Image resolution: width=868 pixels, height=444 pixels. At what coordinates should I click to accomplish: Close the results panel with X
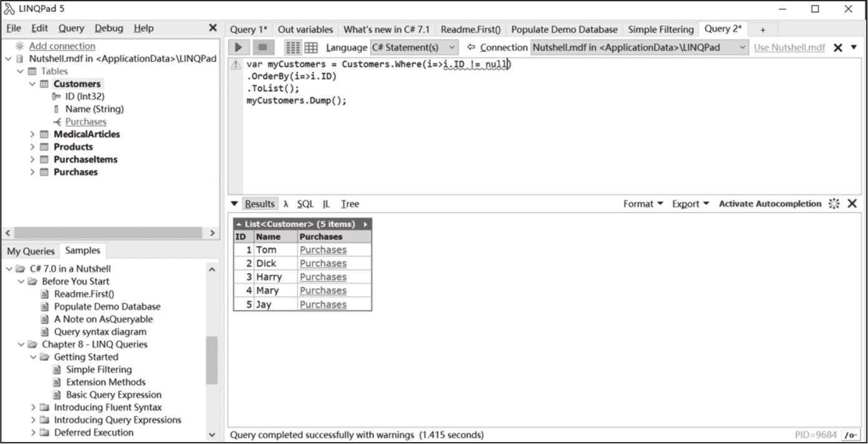852,203
